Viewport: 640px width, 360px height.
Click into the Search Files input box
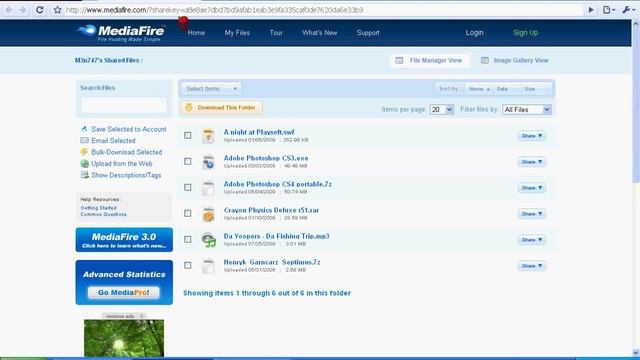point(124,105)
